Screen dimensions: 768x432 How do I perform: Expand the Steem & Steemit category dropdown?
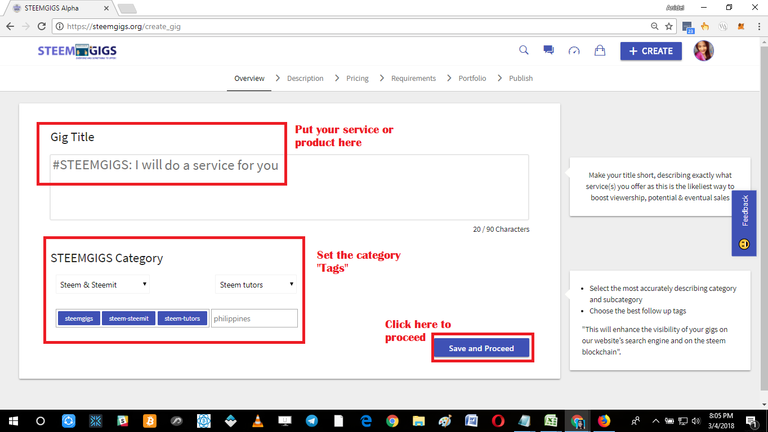coord(103,285)
